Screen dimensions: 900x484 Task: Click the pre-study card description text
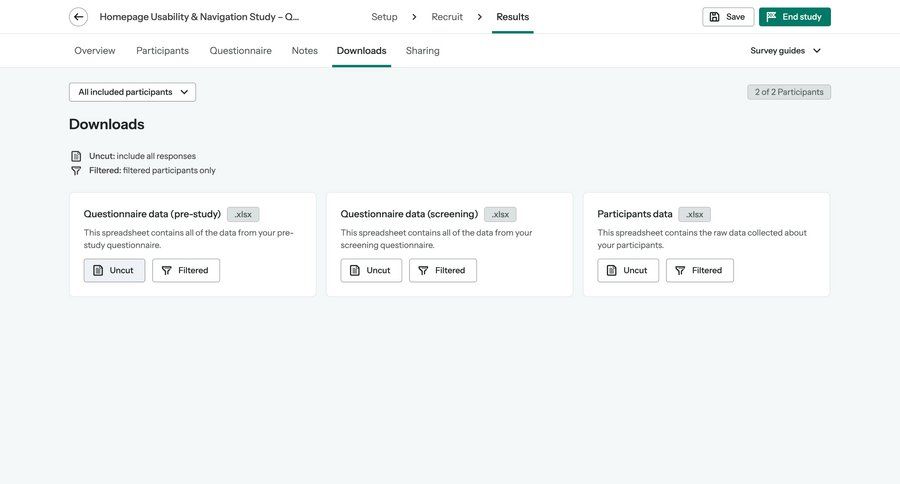[x=189, y=239]
